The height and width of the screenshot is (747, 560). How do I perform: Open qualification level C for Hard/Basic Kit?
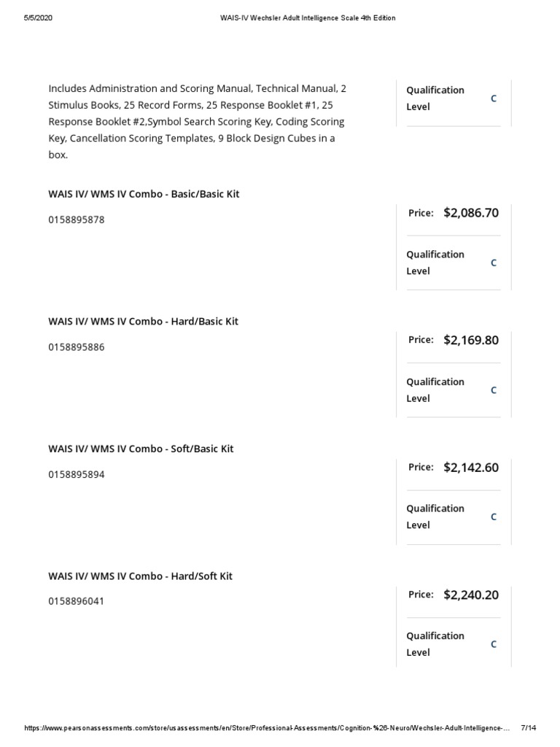(x=494, y=390)
